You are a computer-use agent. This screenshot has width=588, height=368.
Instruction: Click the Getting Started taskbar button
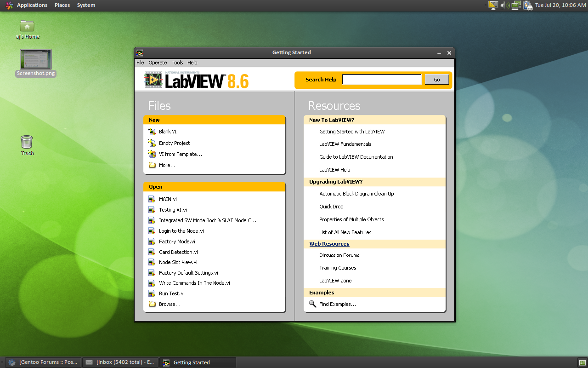(198, 362)
